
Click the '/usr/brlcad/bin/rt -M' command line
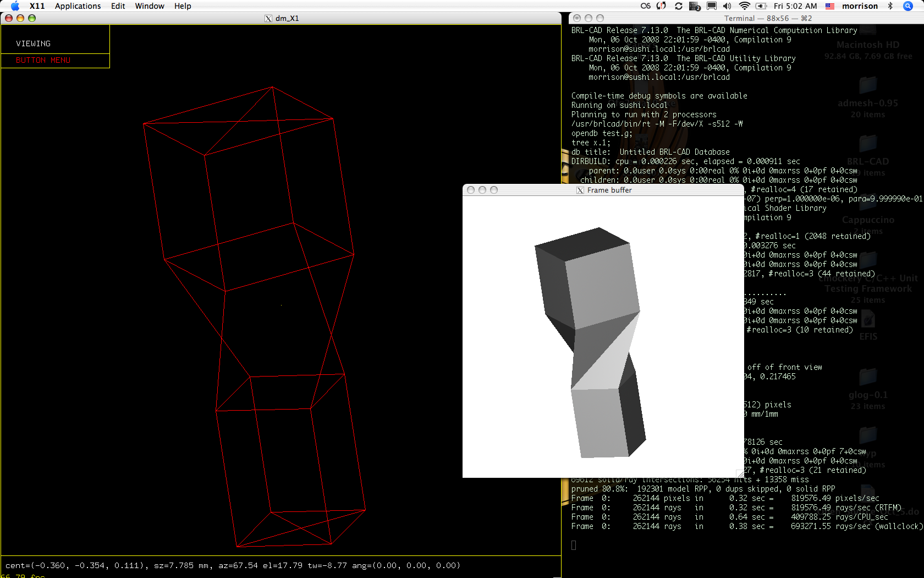657,124
